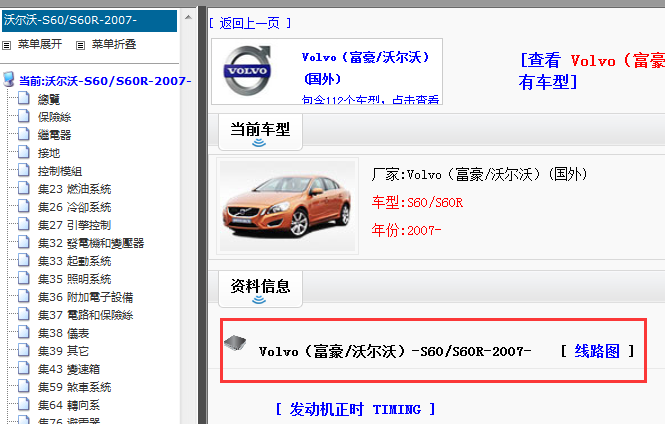Open 集26 冷卻系統 tree item
The width and height of the screenshot is (665, 424).
[74, 207]
